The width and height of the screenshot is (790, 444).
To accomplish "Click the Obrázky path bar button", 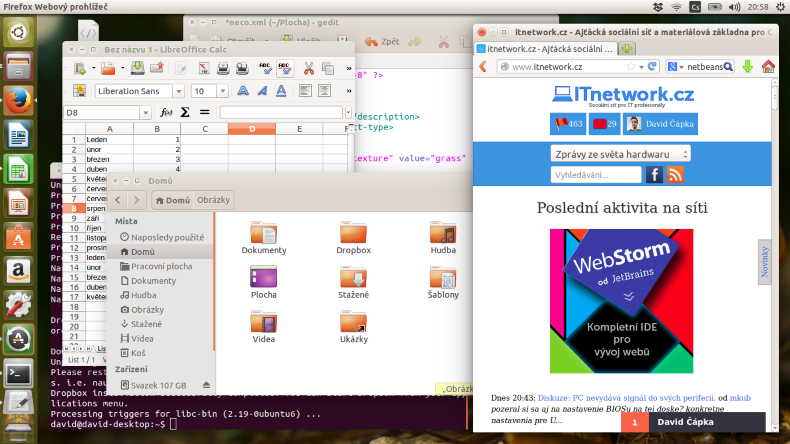I will pos(214,200).
